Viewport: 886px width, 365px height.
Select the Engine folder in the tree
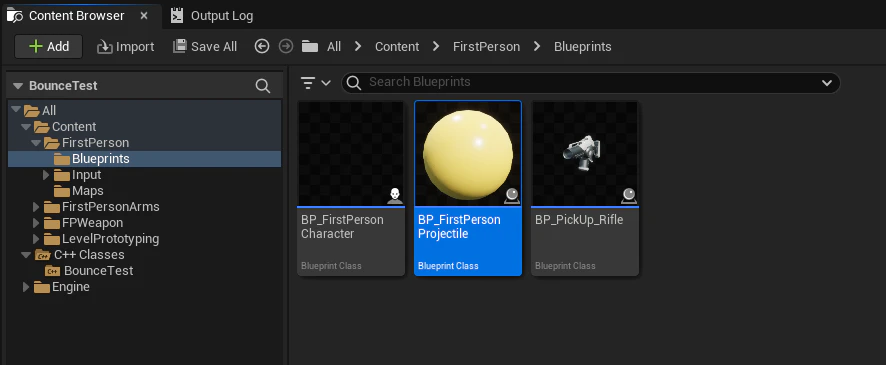coord(71,287)
